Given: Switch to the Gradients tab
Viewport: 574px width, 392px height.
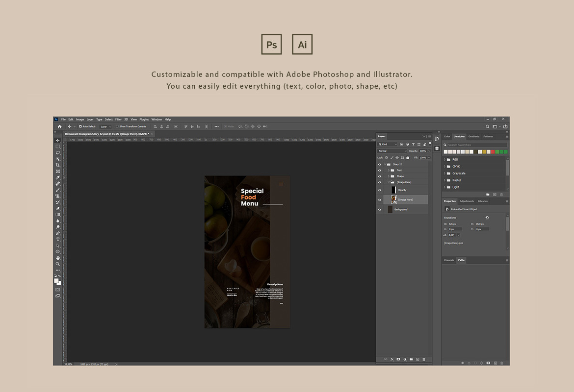Looking at the screenshot, I should [474, 136].
